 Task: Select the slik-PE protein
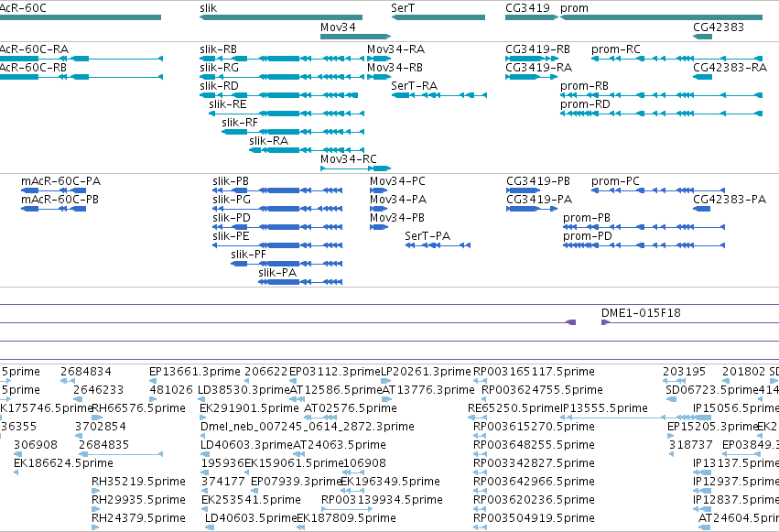[277, 245]
